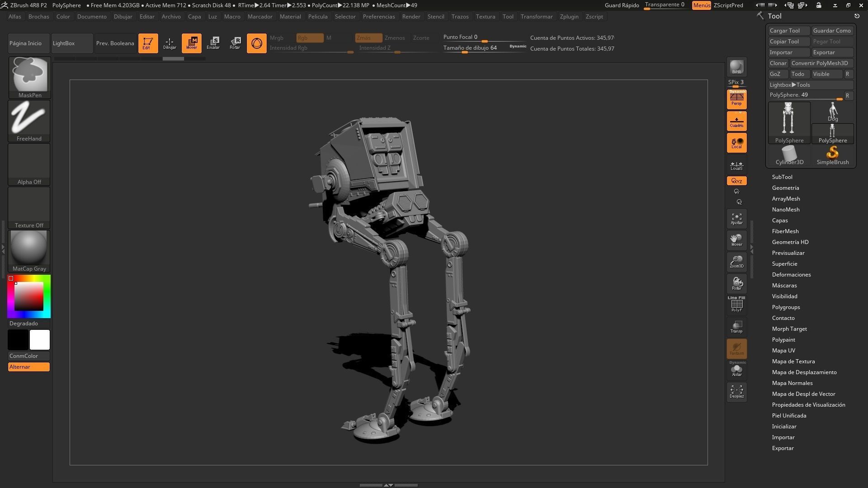Expand Propiedades de Visualización section
This screenshot has height=488, width=868.
(809, 405)
